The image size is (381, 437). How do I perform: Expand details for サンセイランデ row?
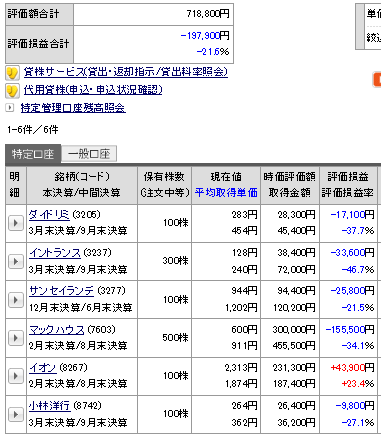15,300
